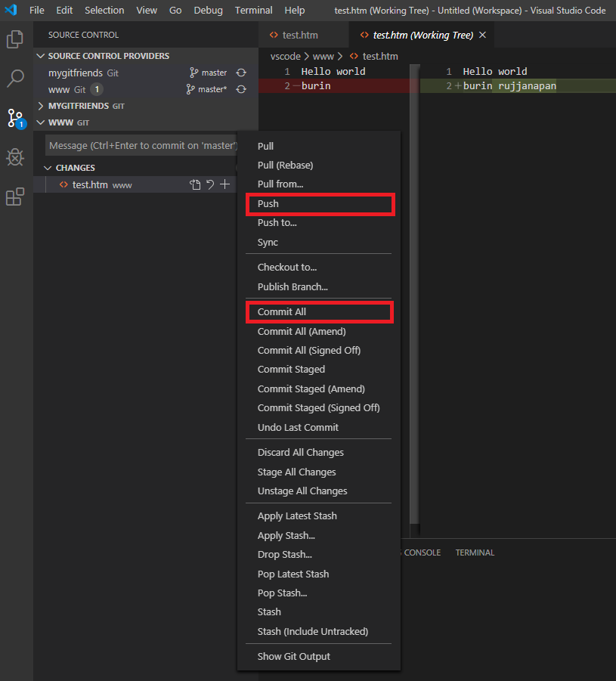This screenshot has width=616, height=681.
Task: Open the Search view in activity bar
Action: pos(15,78)
